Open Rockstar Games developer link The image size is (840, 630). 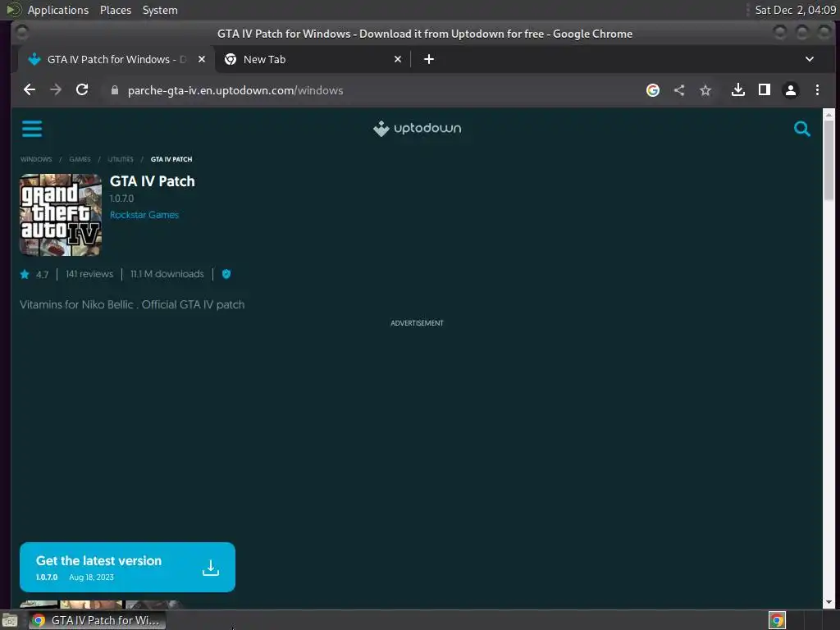[144, 215]
